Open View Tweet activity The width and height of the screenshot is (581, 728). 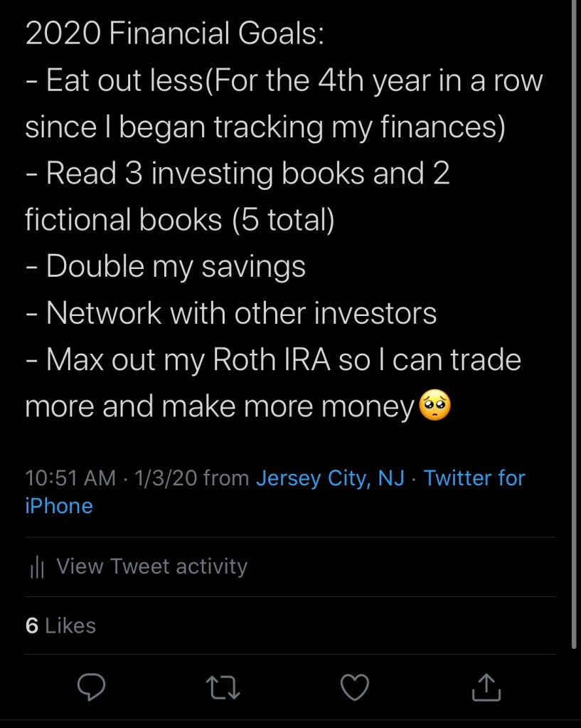click(151, 566)
